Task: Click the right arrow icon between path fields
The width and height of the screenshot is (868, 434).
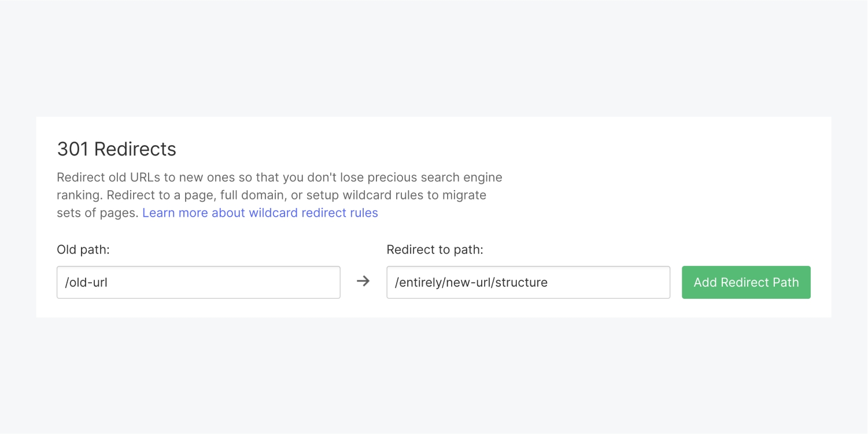Action: [363, 281]
